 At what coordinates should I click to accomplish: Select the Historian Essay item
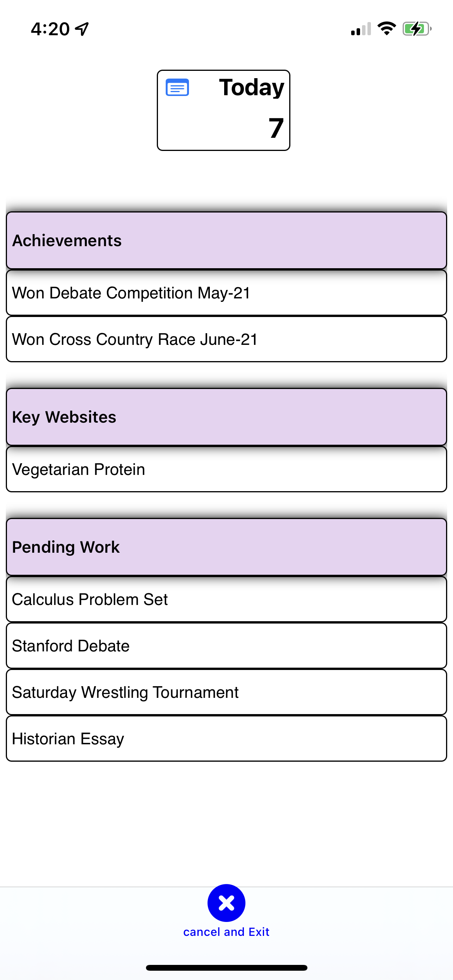point(226,739)
